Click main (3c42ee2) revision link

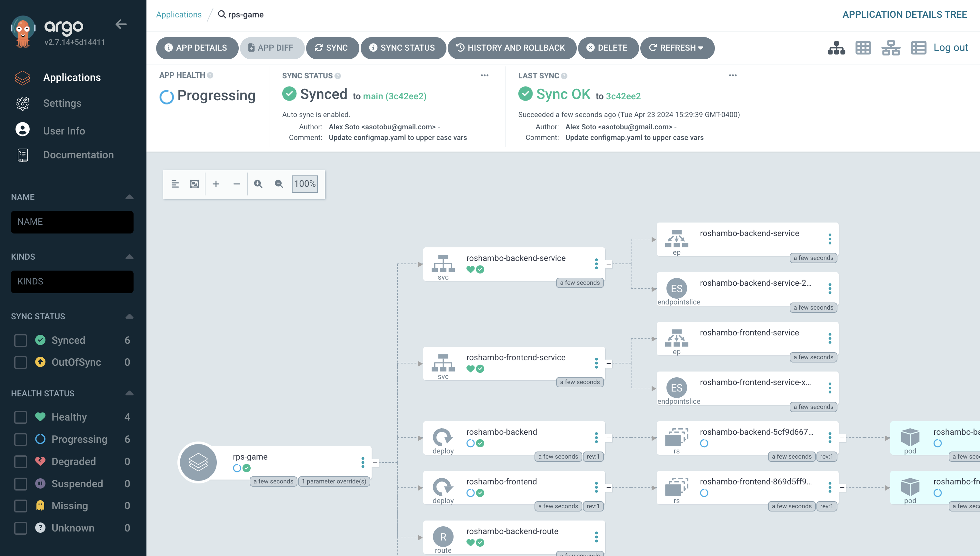[395, 96]
